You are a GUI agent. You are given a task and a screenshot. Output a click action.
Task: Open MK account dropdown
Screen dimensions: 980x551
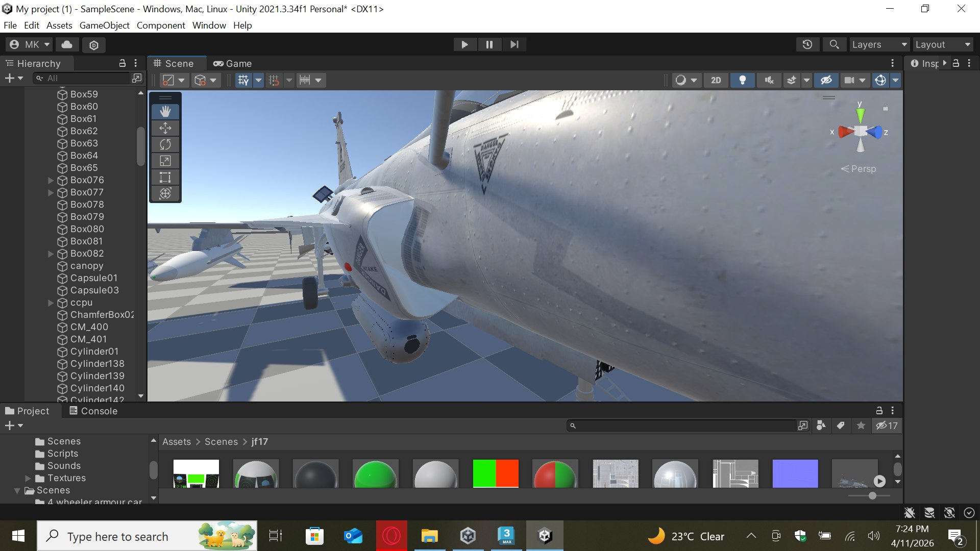pos(29,44)
